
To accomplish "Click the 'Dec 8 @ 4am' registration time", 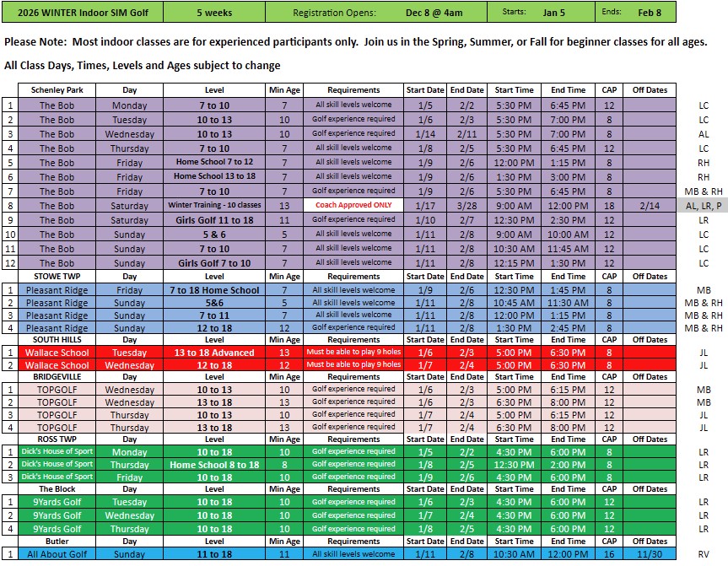I will (x=434, y=13).
